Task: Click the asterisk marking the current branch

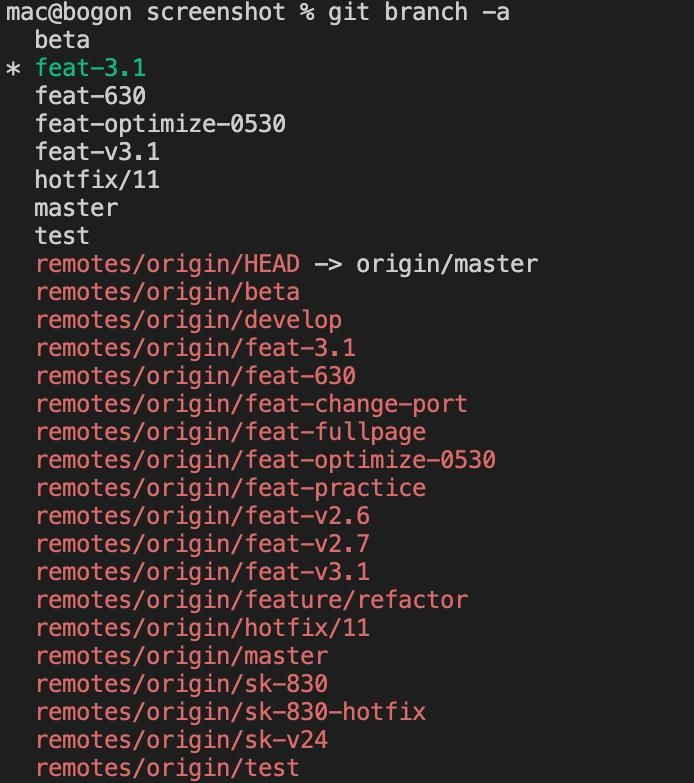Action: pyautogui.click(x=13, y=70)
